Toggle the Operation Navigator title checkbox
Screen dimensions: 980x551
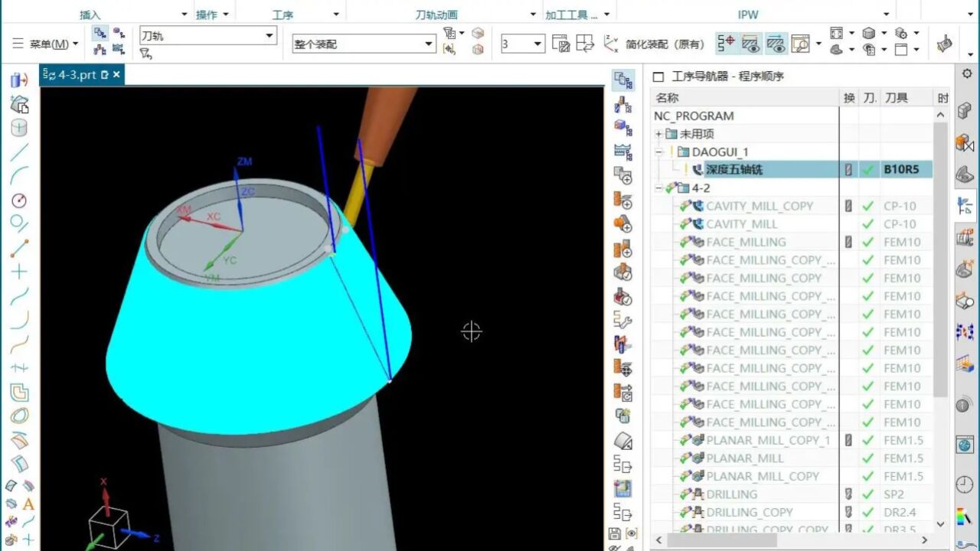coord(658,77)
